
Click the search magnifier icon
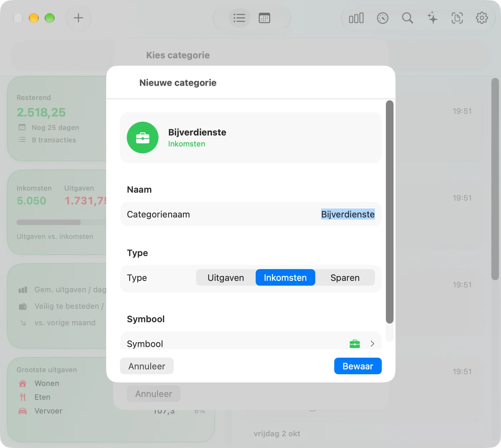(407, 18)
